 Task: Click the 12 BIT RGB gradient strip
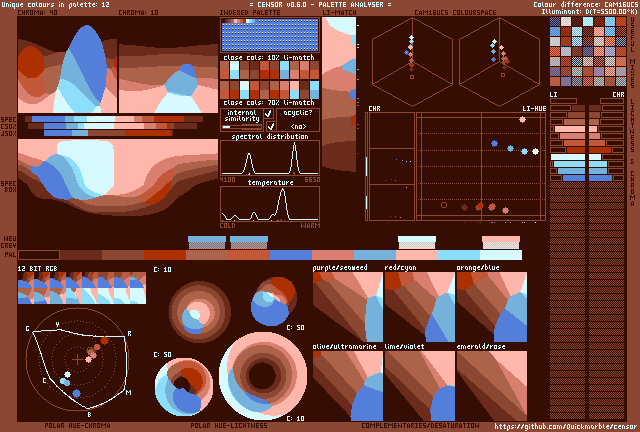(82, 288)
